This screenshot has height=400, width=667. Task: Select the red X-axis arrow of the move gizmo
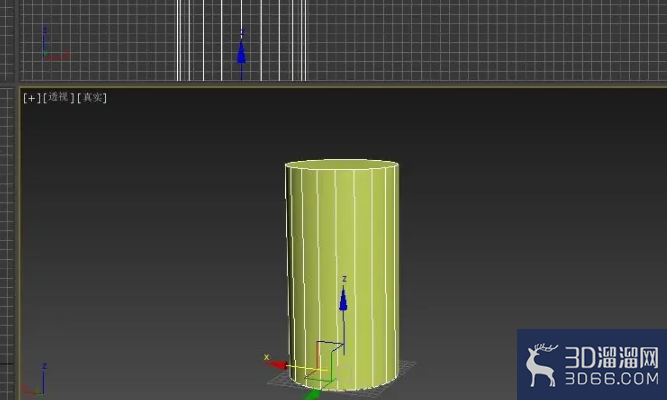click(x=278, y=365)
